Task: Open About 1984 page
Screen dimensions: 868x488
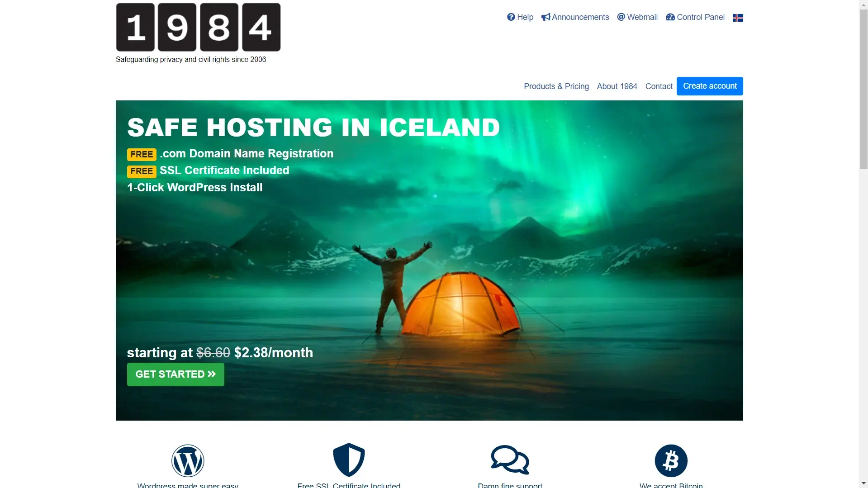Action: tap(617, 86)
